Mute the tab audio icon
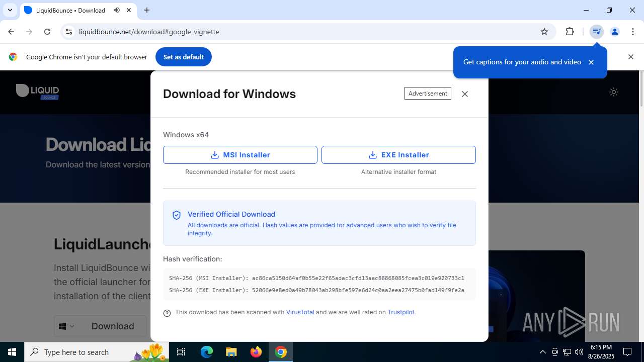Viewport: 644px width, 362px height. pos(117,10)
